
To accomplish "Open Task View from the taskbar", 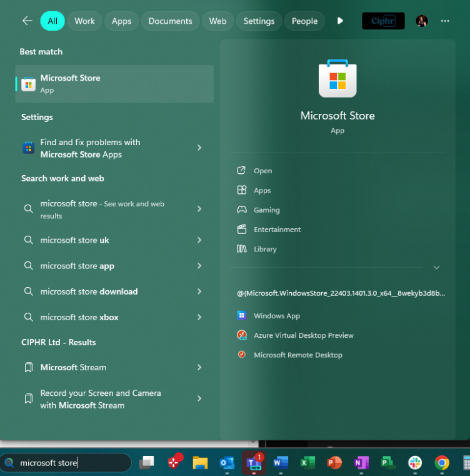I will pyautogui.click(x=146, y=462).
